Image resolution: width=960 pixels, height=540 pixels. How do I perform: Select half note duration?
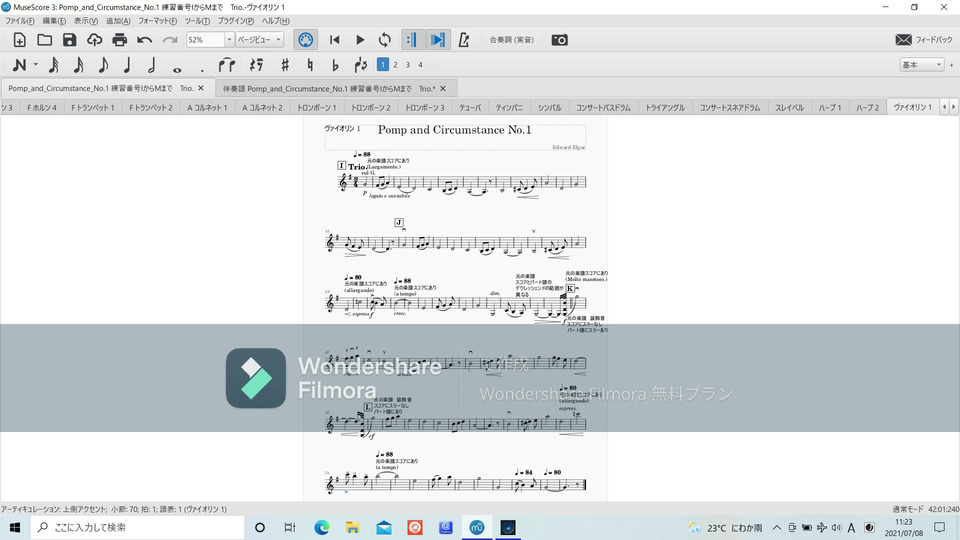click(152, 65)
